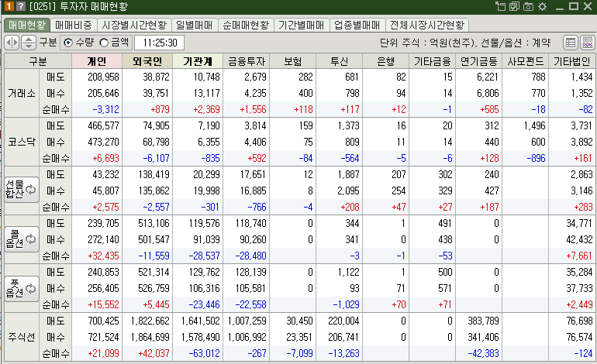Click the window link icon in title bar
Screen dimensions: 597x364
pos(500,6)
